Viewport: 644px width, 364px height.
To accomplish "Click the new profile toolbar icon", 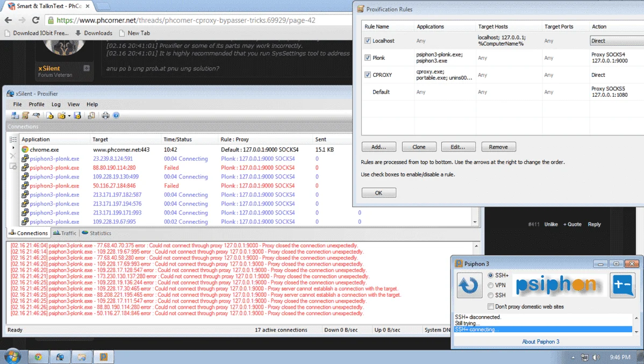I will pyautogui.click(x=49, y=116).
